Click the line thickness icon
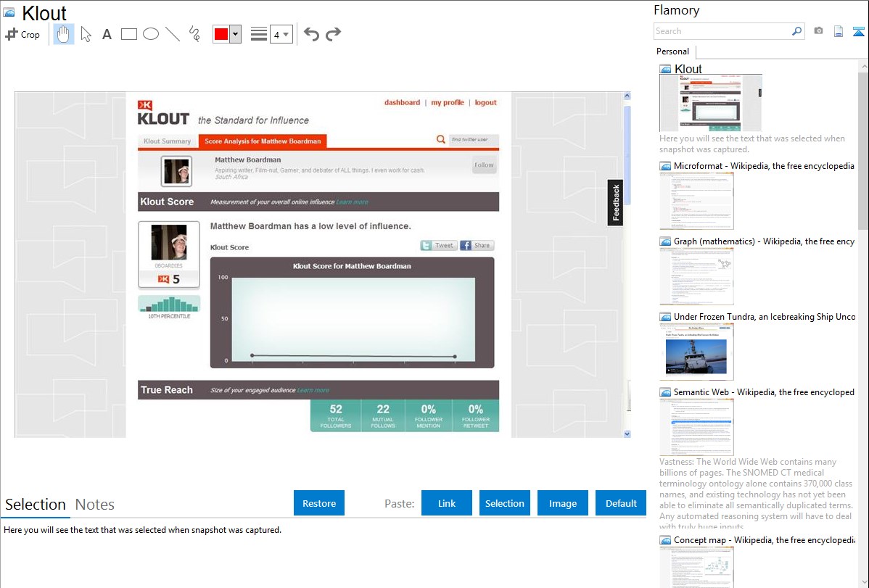The height and width of the screenshot is (588, 869). tap(259, 34)
